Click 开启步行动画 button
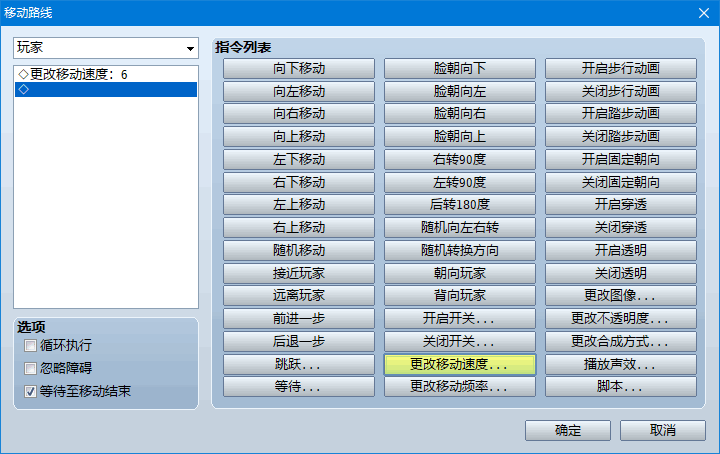The height and width of the screenshot is (454, 720). (621, 68)
